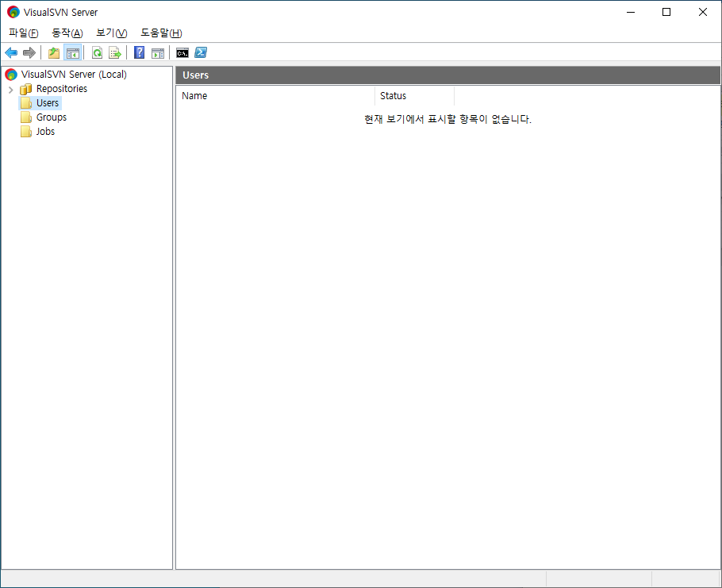Sort by the Name column header

[x=275, y=96]
